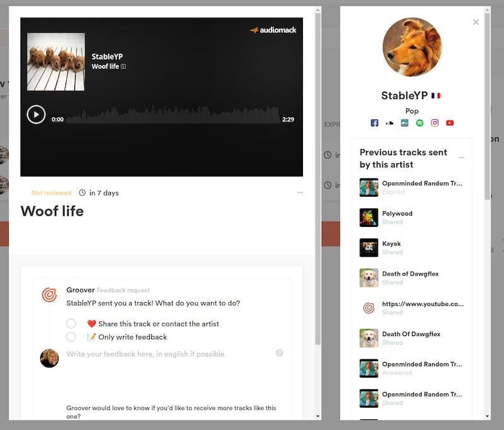This screenshot has width=504, height=430.
Task: Open StableYP's YouTube channel
Action: click(x=450, y=123)
